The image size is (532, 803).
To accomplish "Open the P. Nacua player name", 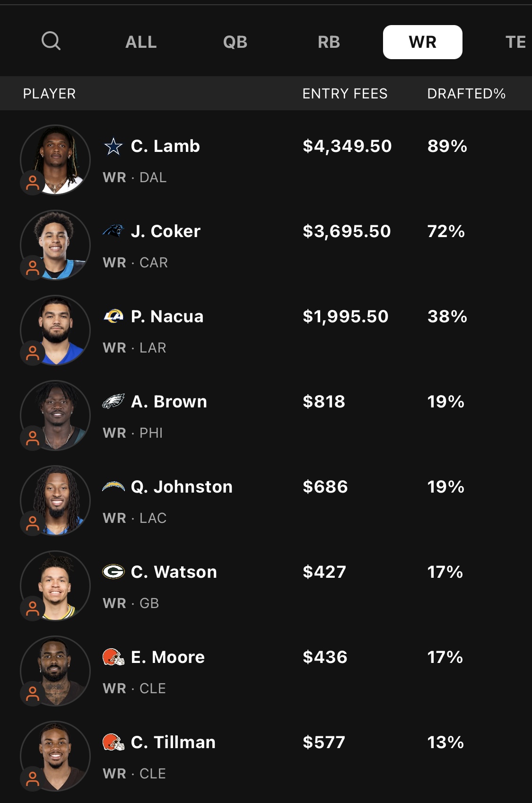I will point(167,316).
